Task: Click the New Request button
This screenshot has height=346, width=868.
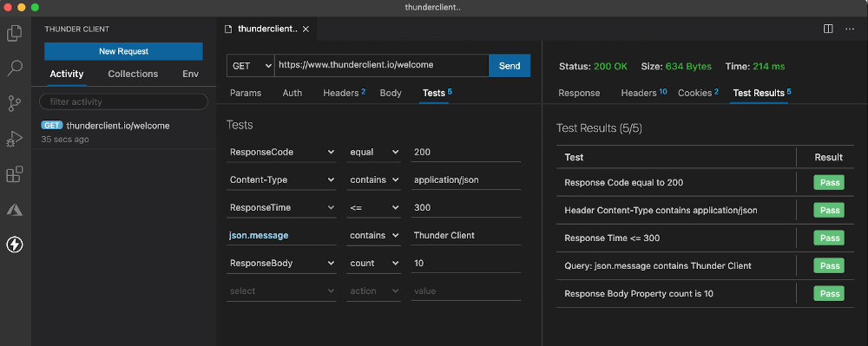Action: coord(123,51)
